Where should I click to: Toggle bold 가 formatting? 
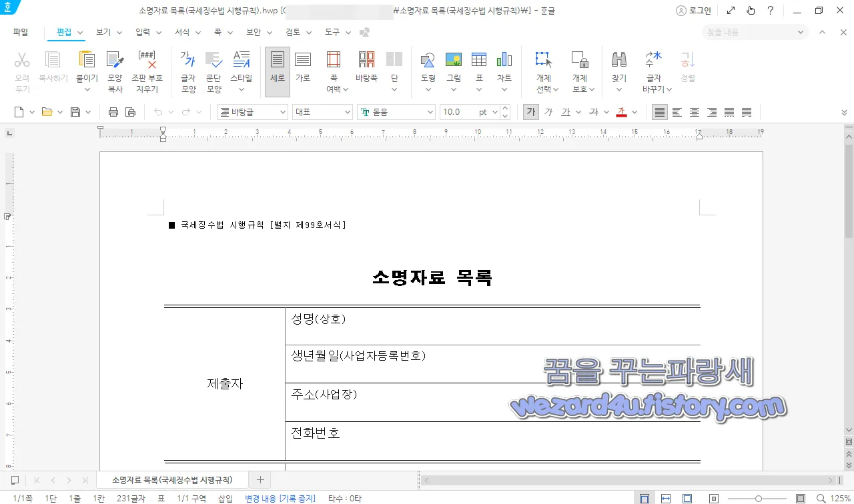tap(530, 112)
